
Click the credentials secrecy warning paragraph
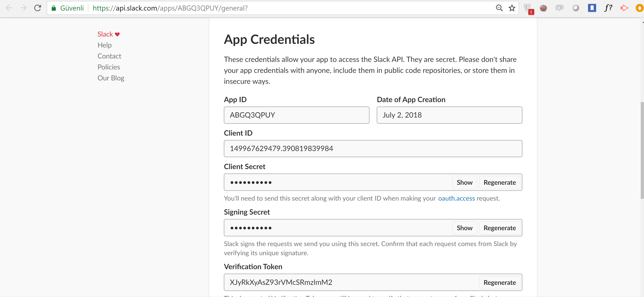click(370, 70)
